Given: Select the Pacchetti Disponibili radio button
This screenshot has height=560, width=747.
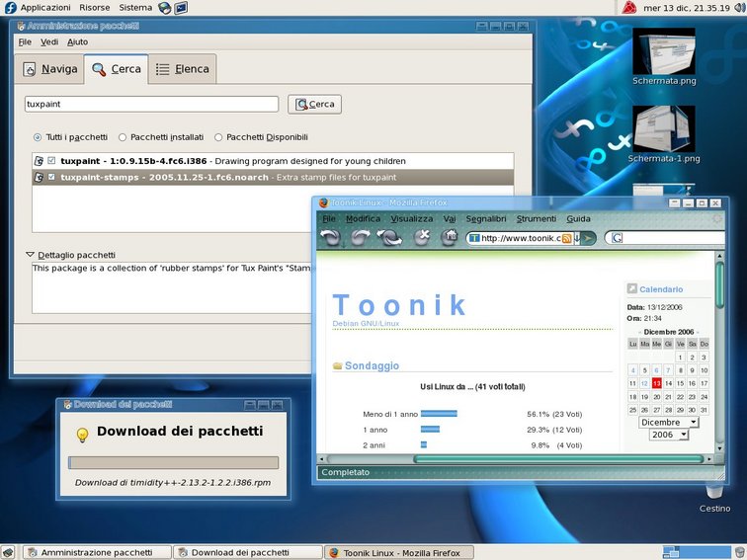Looking at the screenshot, I should point(218,137).
